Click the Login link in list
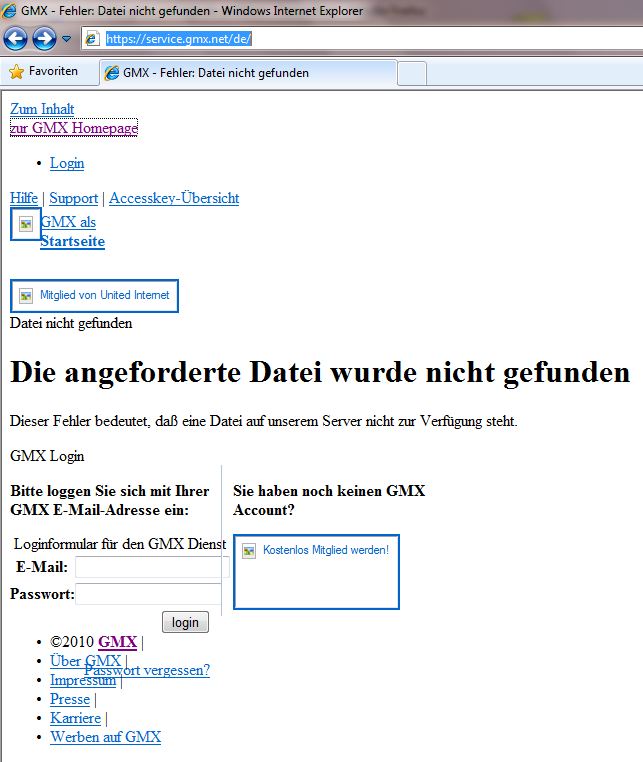This screenshot has width=643, height=762. (67, 163)
